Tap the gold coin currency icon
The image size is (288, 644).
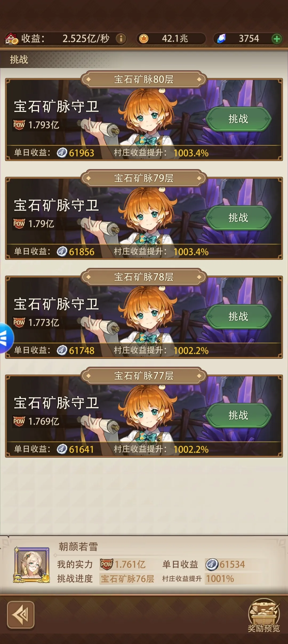pos(144,39)
